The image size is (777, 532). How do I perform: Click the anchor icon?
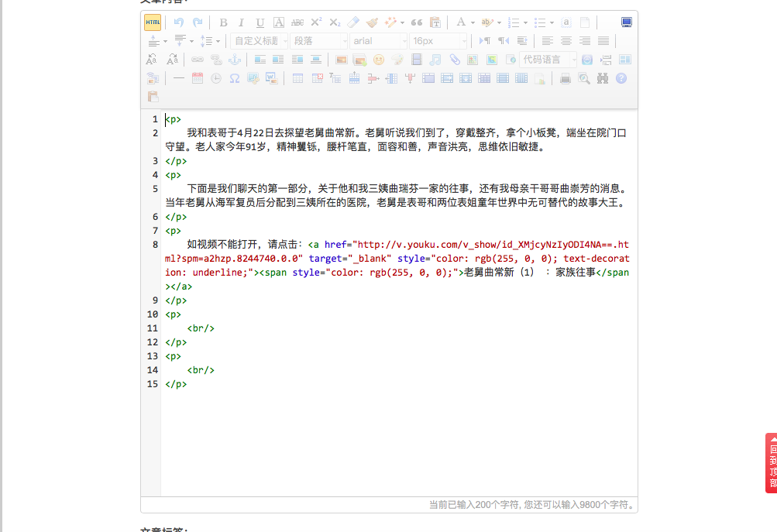pyautogui.click(x=235, y=60)
